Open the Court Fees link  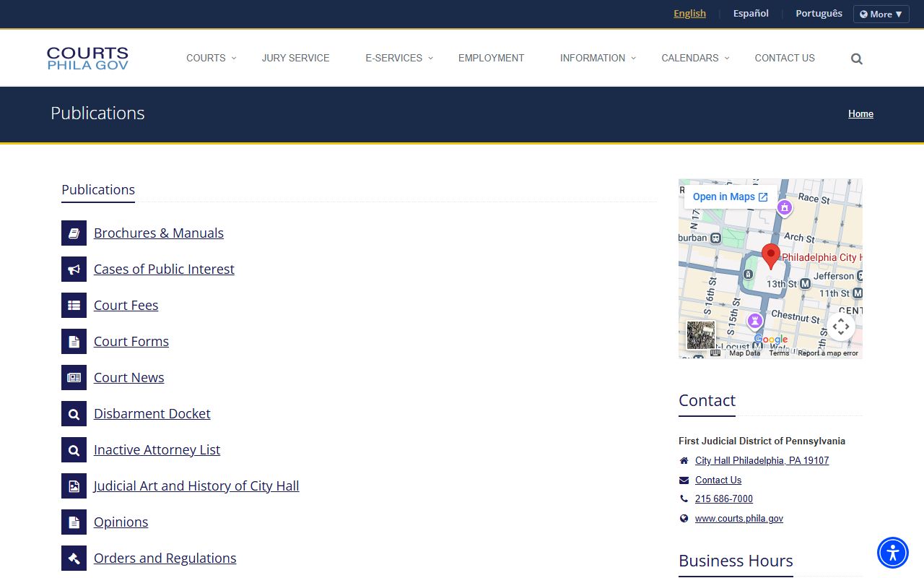(126, 305)
